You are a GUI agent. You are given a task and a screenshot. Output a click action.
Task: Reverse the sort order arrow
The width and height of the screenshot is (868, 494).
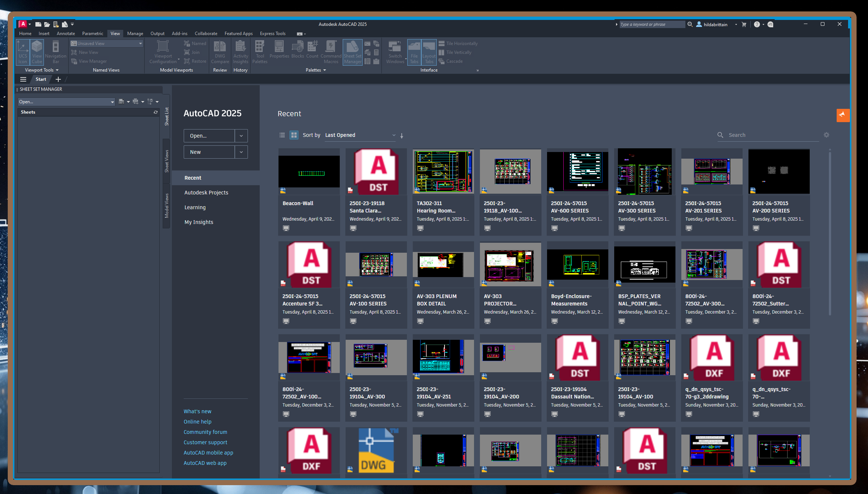click(x=402, y=136)
